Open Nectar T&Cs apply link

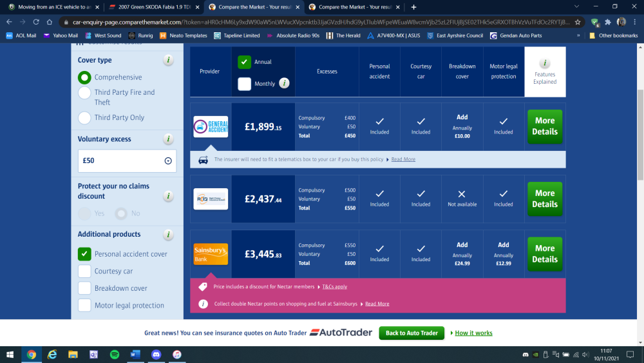tap(334, 287)
